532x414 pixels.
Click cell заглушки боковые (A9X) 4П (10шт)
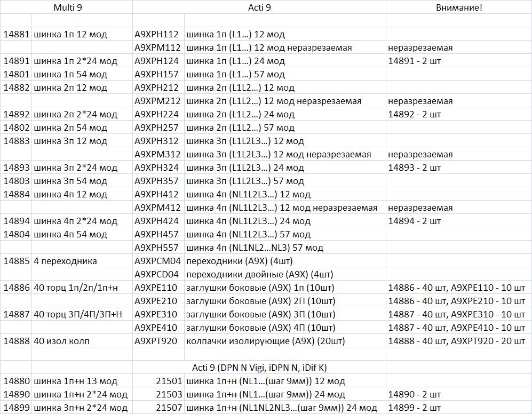(x=285, y=328)
